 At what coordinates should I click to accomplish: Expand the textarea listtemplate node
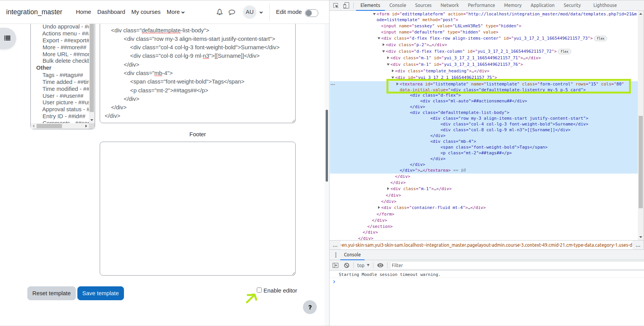[x=398, y=84]
